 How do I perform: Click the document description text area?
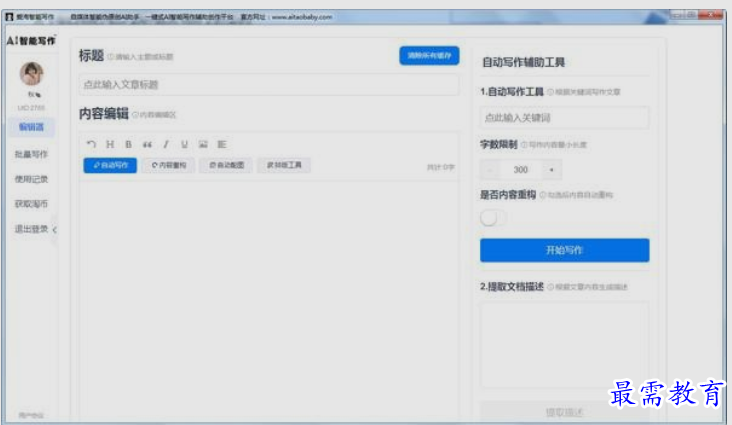point(564,345)
